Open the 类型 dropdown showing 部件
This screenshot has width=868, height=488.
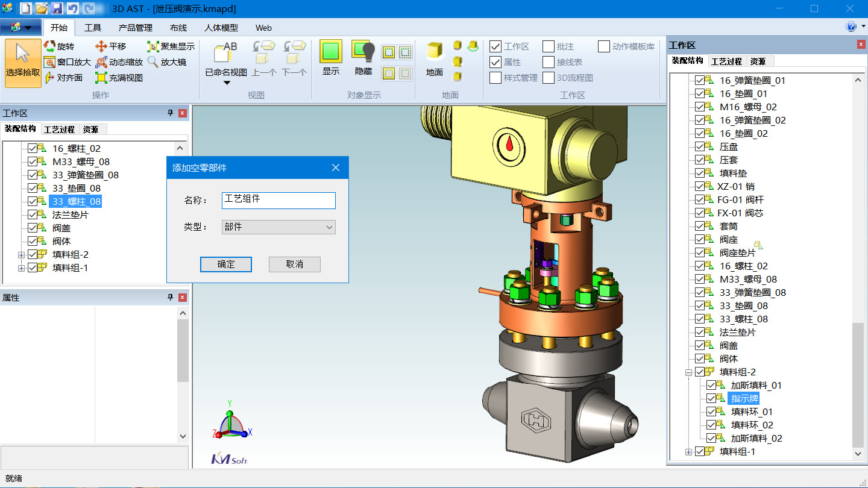(x=278, y=227)
